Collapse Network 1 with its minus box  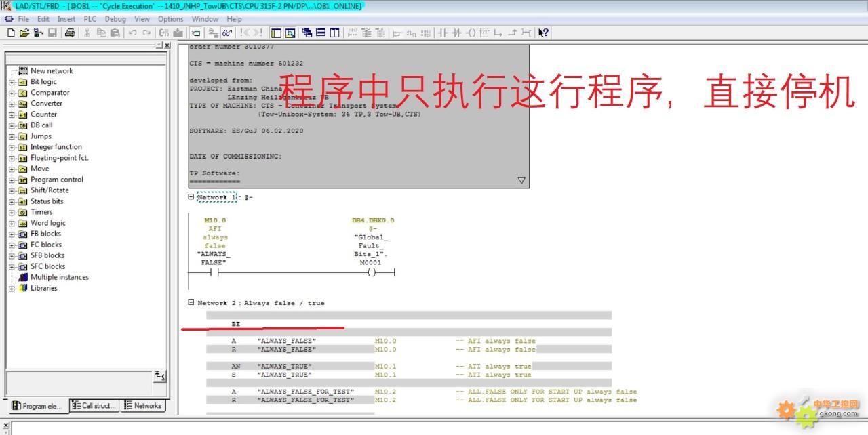pos(191,196)
